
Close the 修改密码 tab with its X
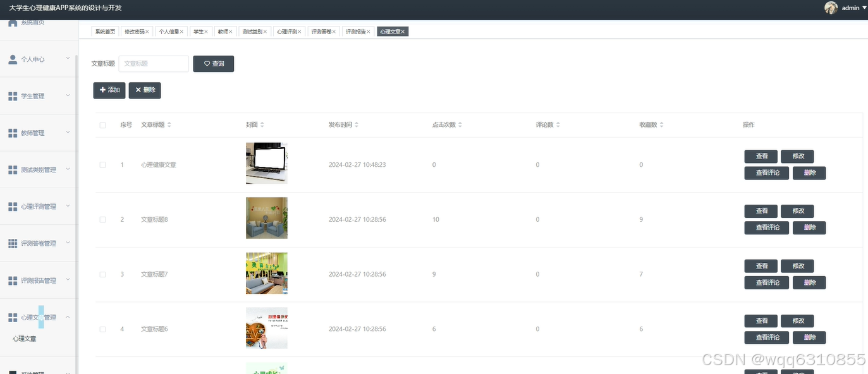pos(147,32)
